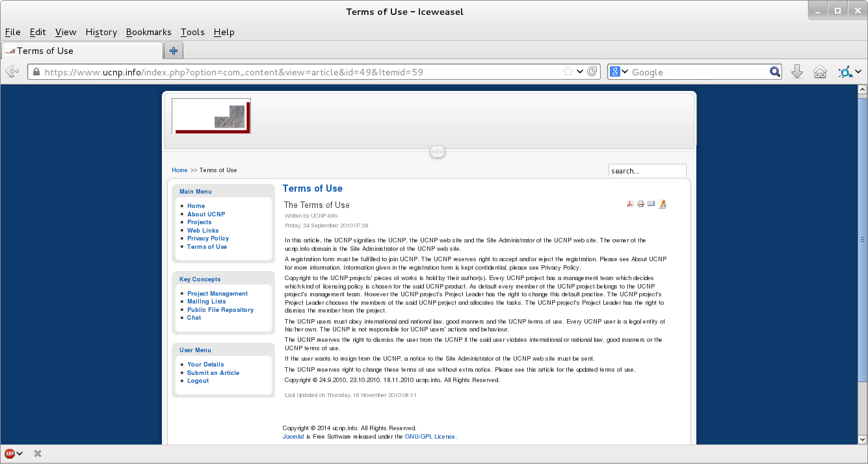Click the Adblock Plus ABP icon

pyautogui.click(x=9, y=454)
